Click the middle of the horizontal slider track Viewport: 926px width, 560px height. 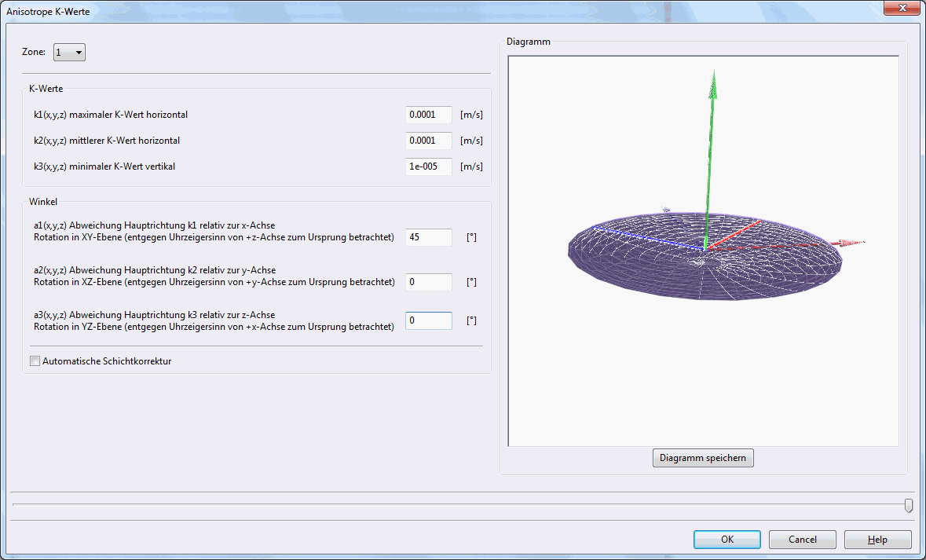(459, 505)
